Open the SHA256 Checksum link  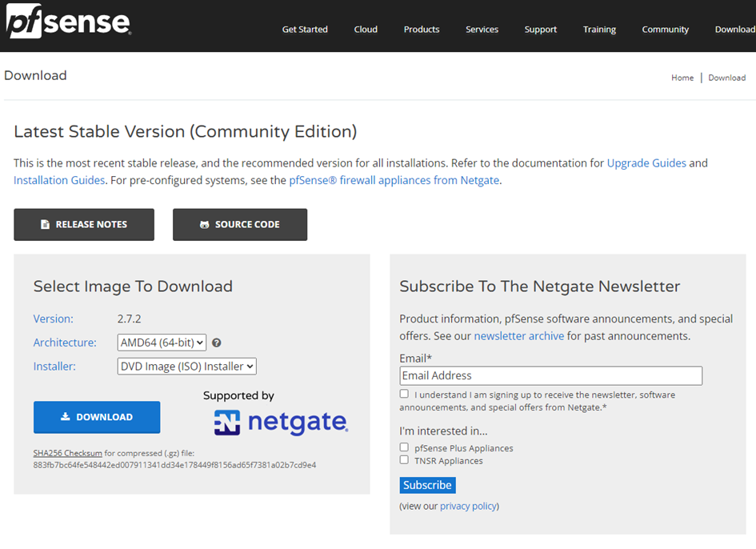pos(67,453)
